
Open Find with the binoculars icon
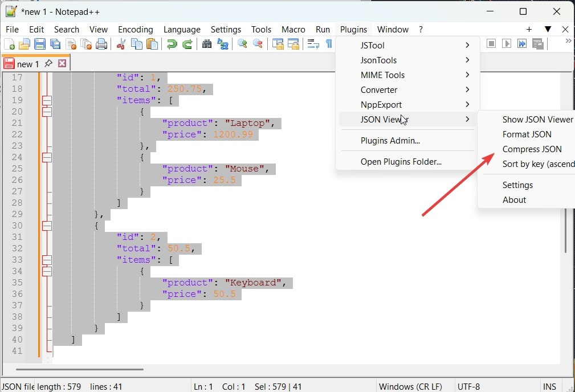tap(207, 44)
